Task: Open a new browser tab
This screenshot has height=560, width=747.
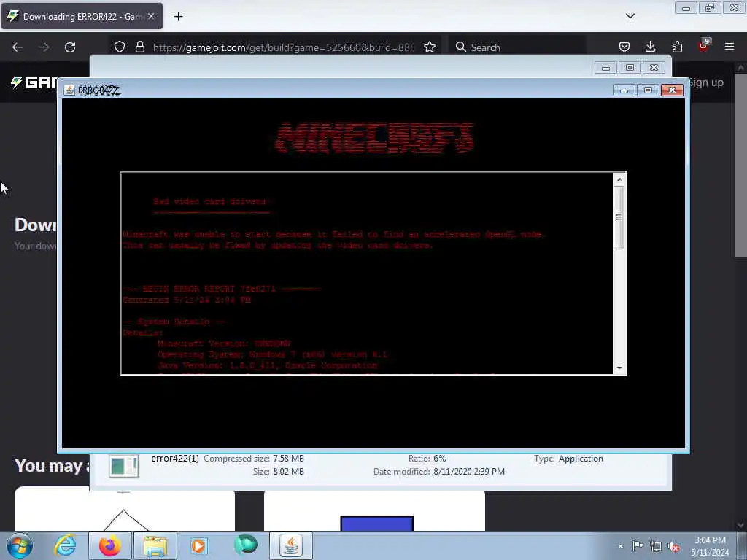Action: (x=178, y=17)
